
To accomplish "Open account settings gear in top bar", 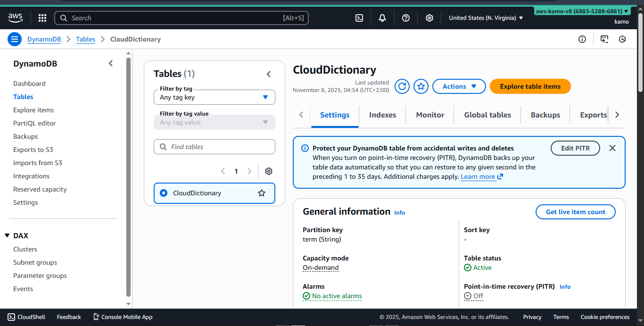I will 429,17.
